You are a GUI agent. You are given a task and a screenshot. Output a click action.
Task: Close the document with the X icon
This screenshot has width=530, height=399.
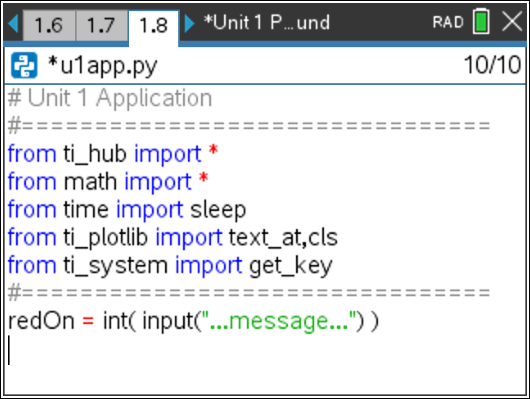512,22
